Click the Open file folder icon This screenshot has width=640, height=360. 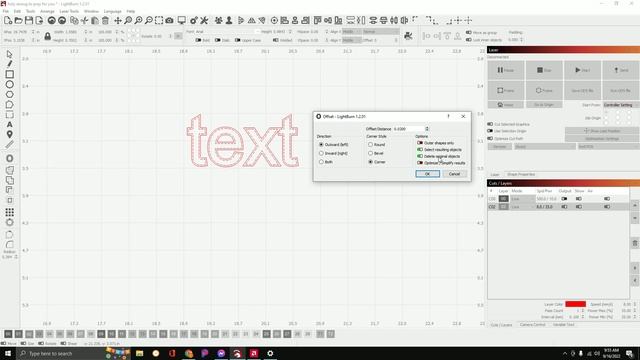click(18, 20)
